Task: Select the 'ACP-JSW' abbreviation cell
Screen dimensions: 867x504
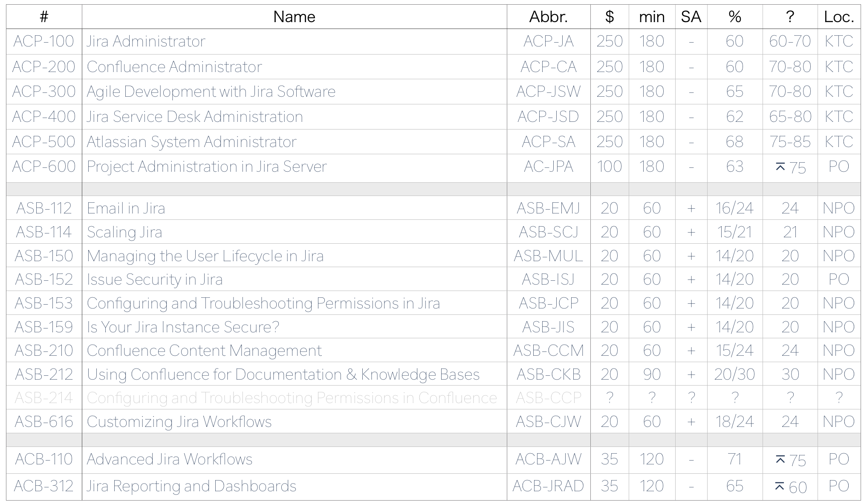Action: coord(549,92)
